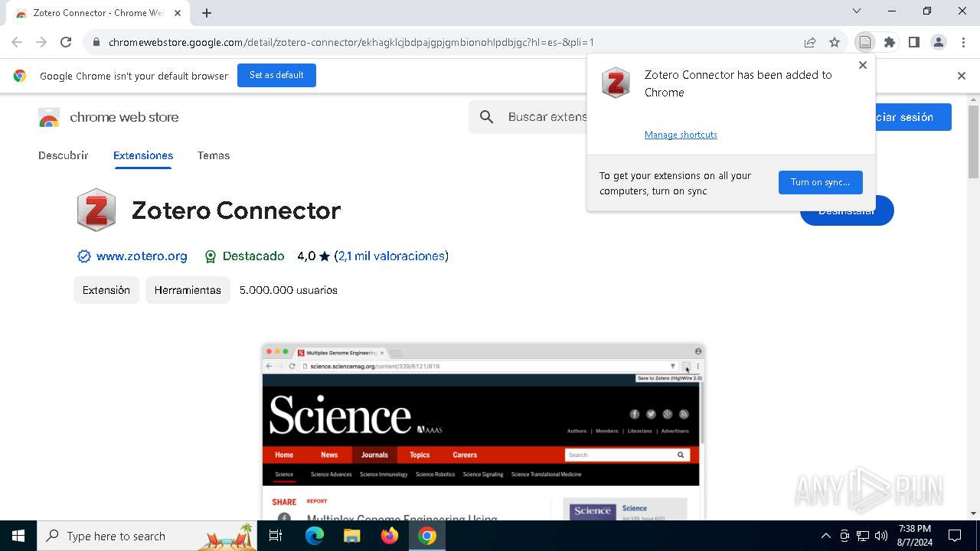Open the notification center icon
This screenshot has width=980, height=551.
point(955,536)
